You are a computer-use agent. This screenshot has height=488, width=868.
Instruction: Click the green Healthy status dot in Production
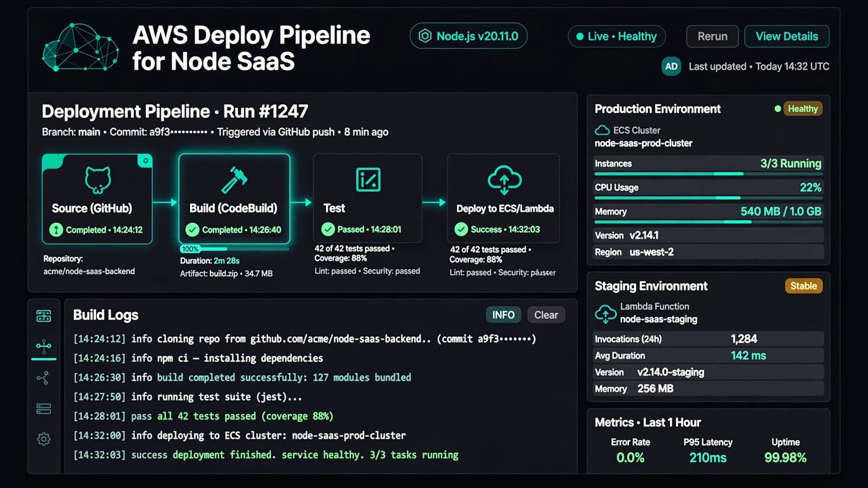(777, 108)
